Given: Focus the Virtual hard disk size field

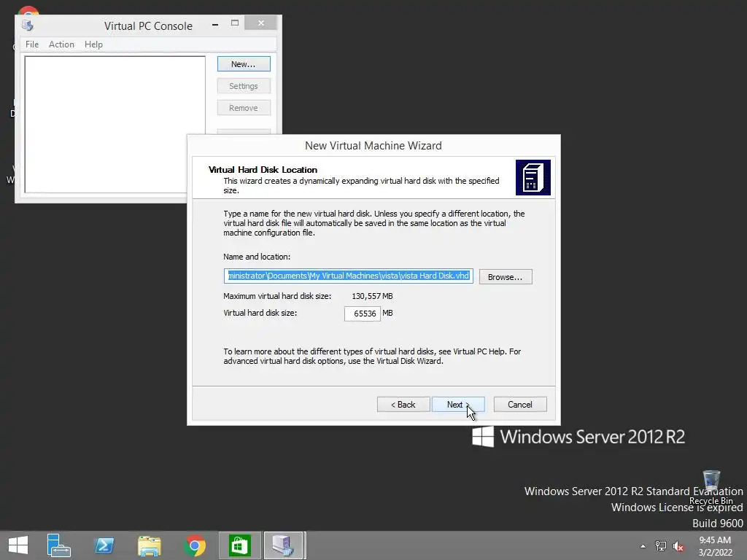Looking at the screenshot, I should coord(363,314).
